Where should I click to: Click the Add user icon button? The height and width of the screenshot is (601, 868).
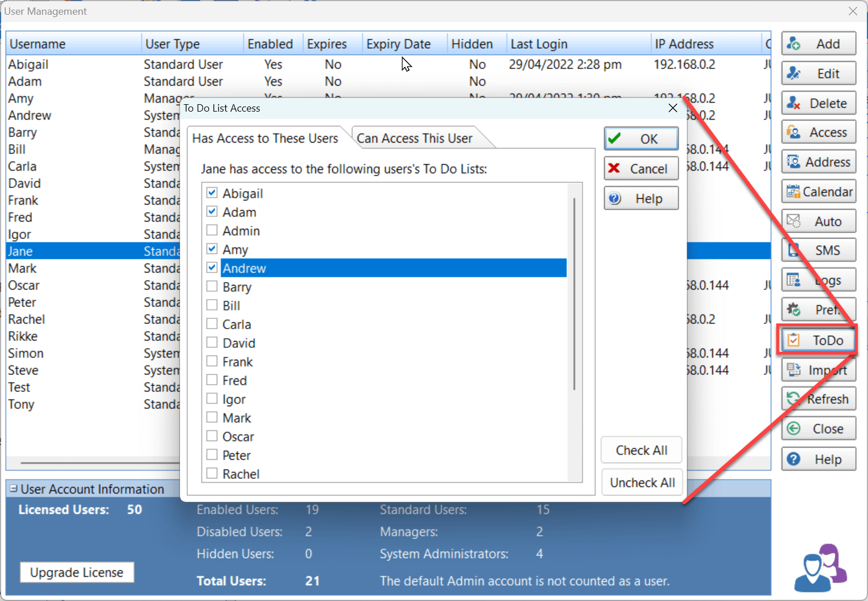pyautogui.click(x=818, y=44)
